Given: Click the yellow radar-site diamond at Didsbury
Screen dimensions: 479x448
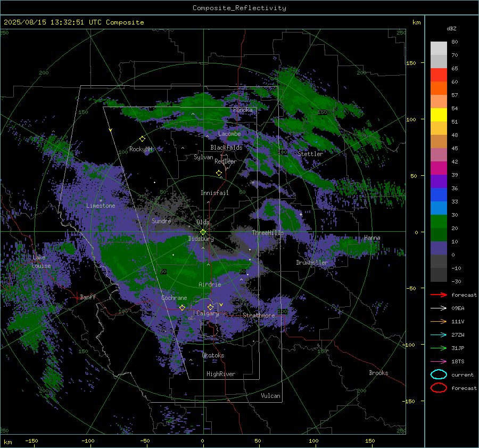Looking at the screenshot, I should [x=203, y=232].
